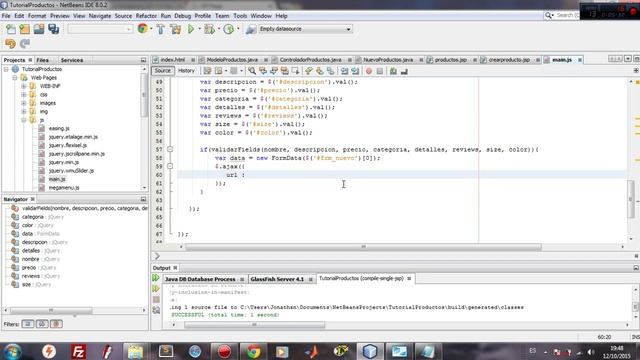Click the Debug Project toolbar icon

209,29
